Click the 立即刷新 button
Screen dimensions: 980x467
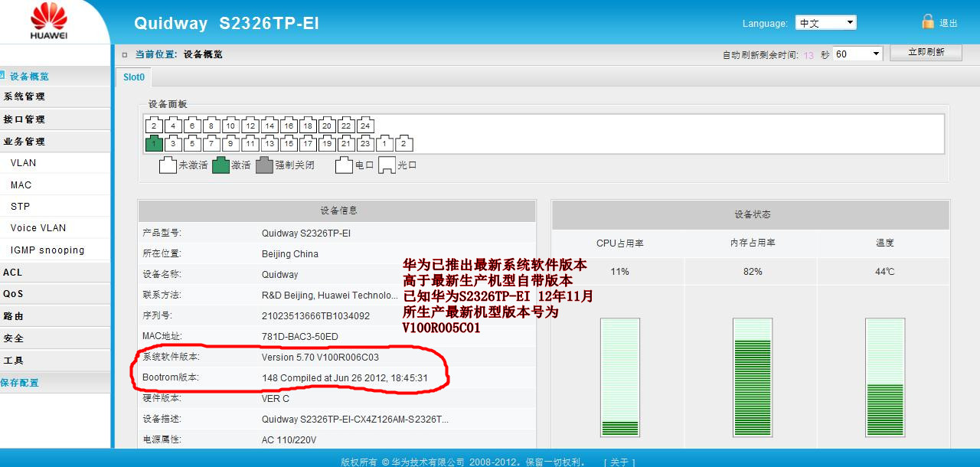[926, 53]
